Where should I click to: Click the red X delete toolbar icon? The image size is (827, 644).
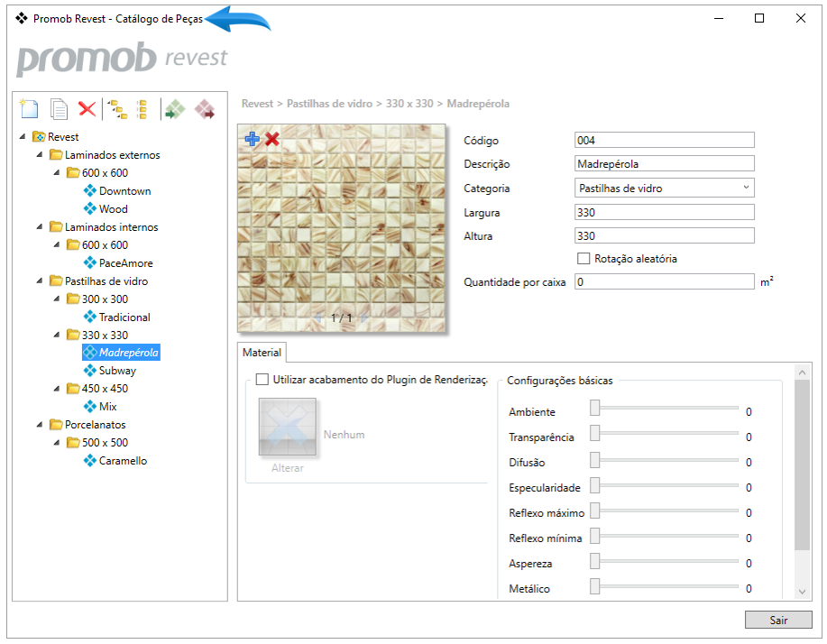pyautogui.click(x=87, y=108)
